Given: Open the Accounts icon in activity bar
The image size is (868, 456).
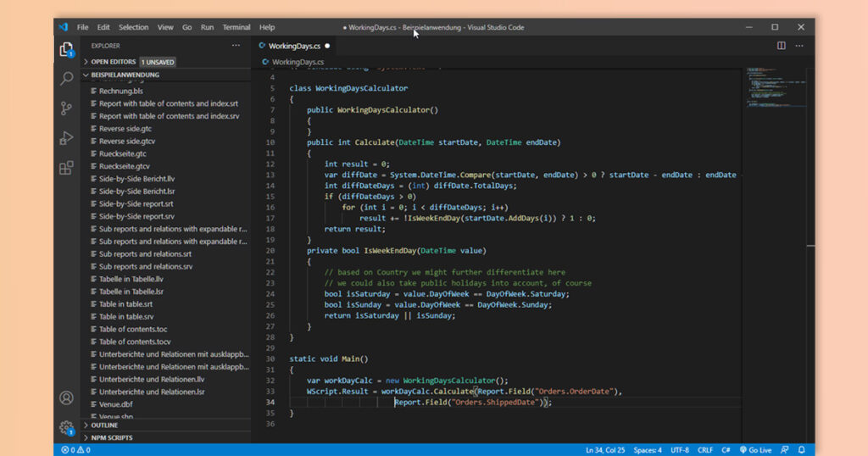Looking at the screenshot, I should (66, 398).
